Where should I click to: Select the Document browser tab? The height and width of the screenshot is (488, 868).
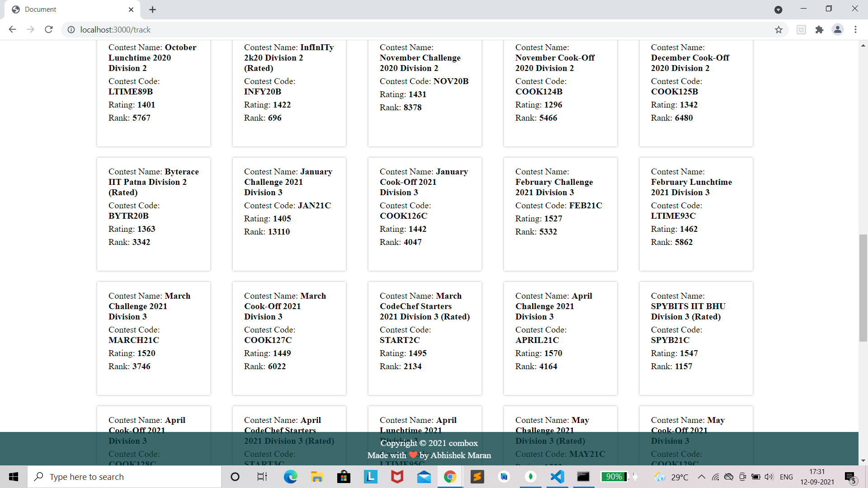point(68,9)
